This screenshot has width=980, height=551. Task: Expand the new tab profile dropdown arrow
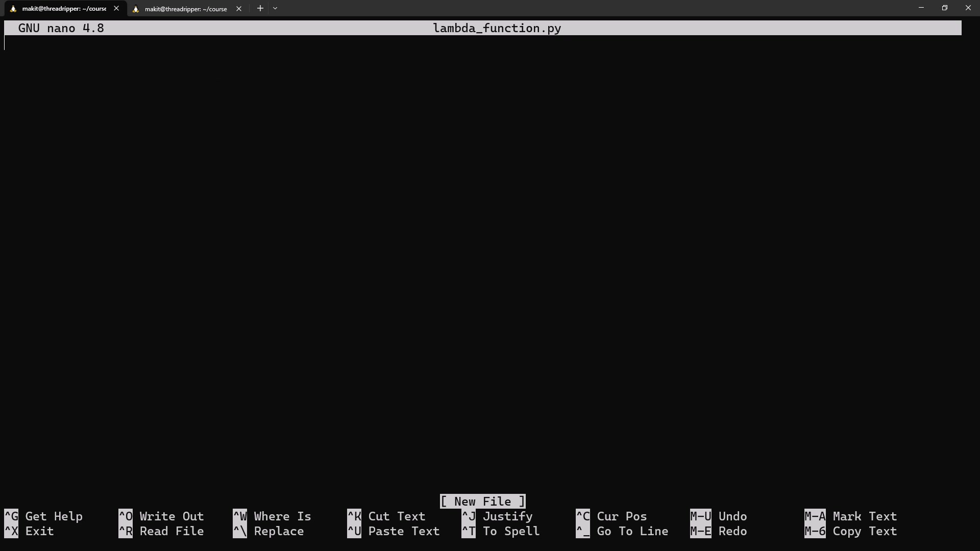click(x=275, y=8)
